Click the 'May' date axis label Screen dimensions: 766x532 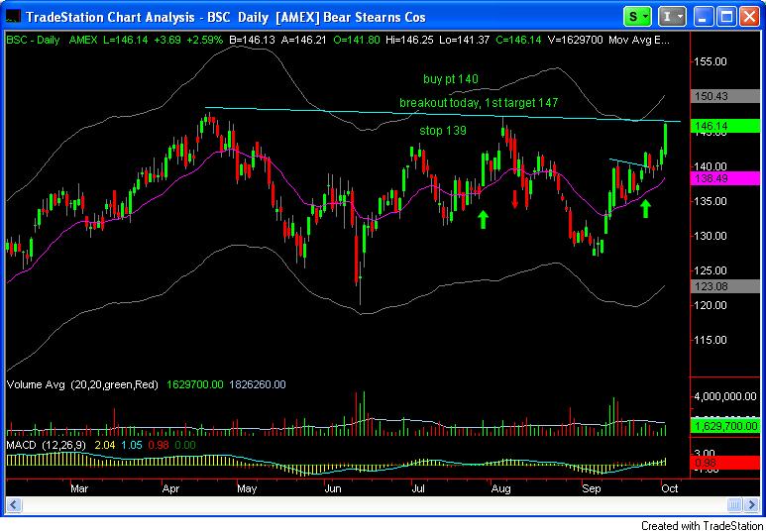[247, 488]
